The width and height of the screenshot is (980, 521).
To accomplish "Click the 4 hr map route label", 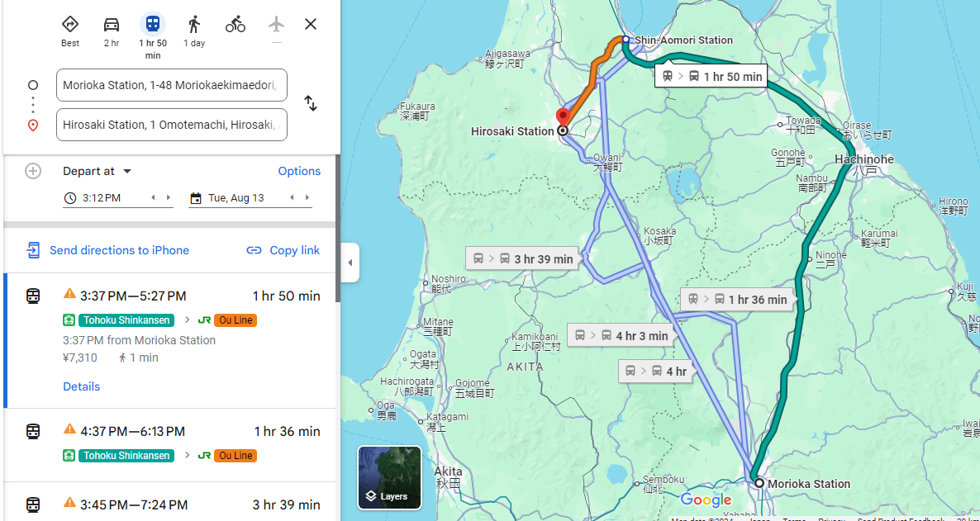I will 655,371.
